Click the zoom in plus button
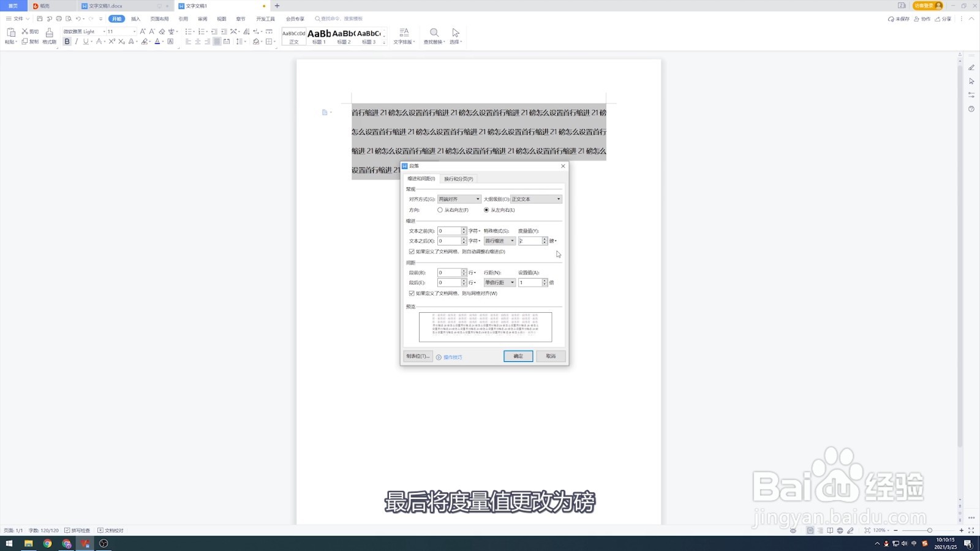 tap(961, 530)
